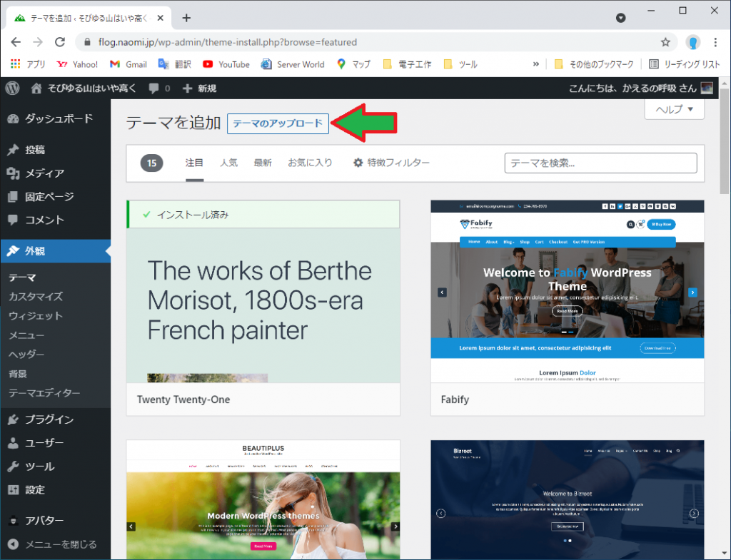Click the tab search dropdown circle
This screenshot has height=560, width=731.
[620, 18]
